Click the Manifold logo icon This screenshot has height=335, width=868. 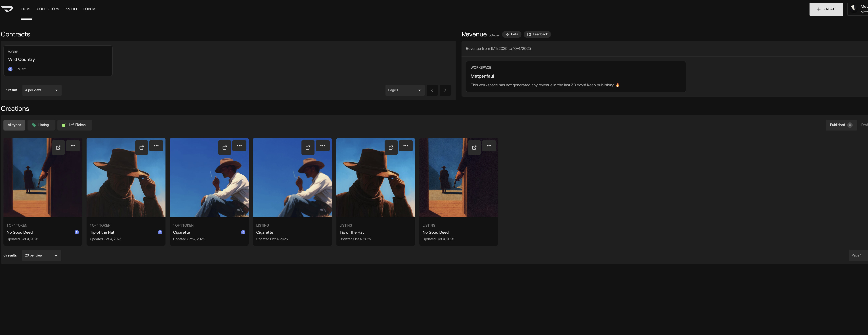pyautogui.click(x=7, y=9)
